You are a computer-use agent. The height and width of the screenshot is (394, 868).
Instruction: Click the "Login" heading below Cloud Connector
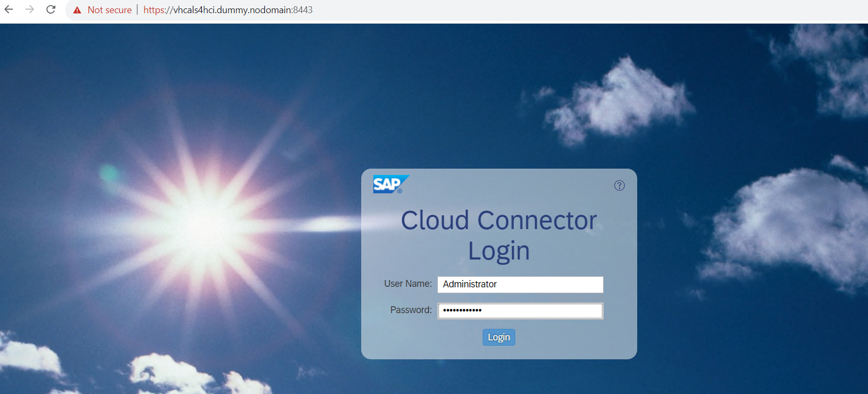[498, 251]
